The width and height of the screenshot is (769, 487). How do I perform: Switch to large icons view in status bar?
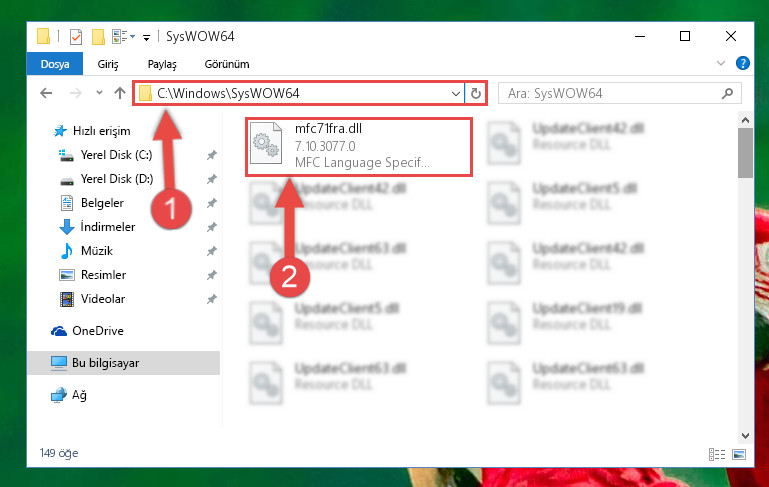(x=739, y=454)
